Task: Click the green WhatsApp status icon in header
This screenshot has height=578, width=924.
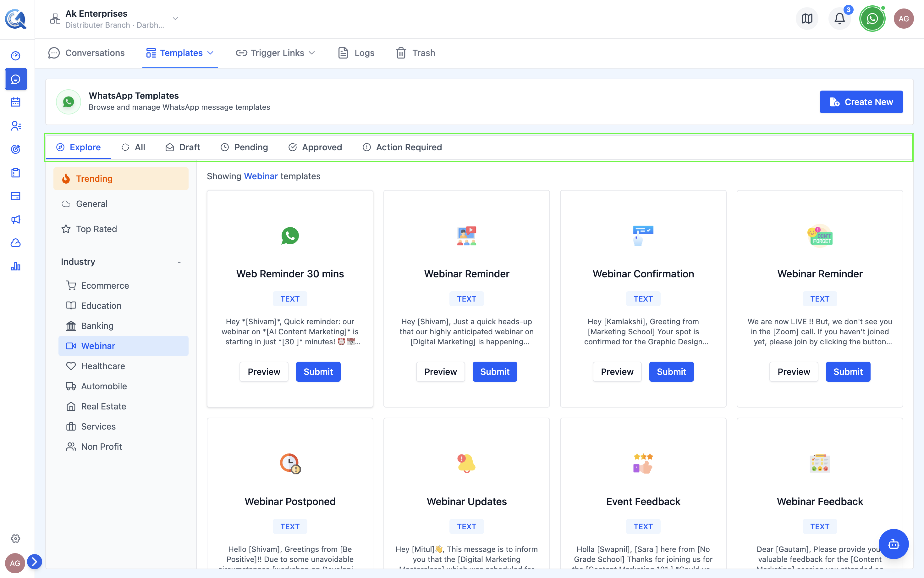Action: coord(872,19)
